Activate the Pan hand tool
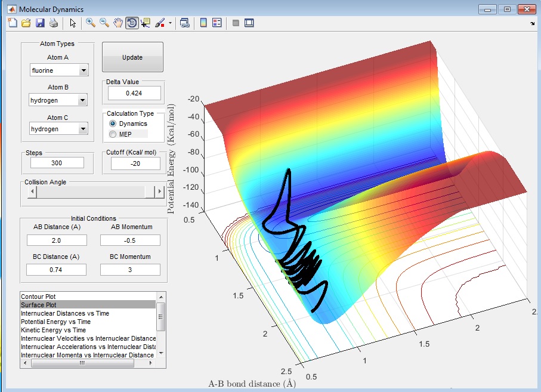The image size is (541, 392). click(x=118, y=23)
